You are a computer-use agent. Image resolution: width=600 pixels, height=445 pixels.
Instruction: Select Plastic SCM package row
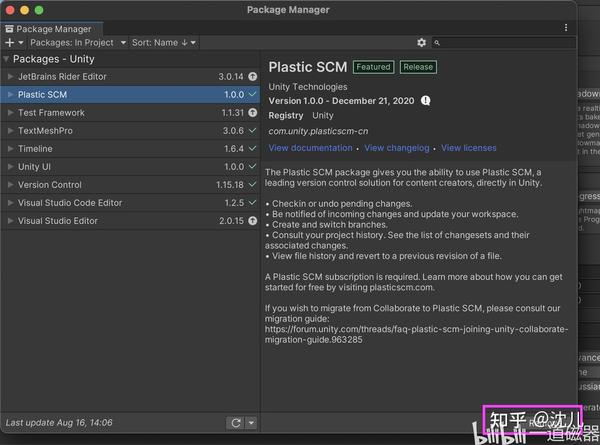coord(130,94)
